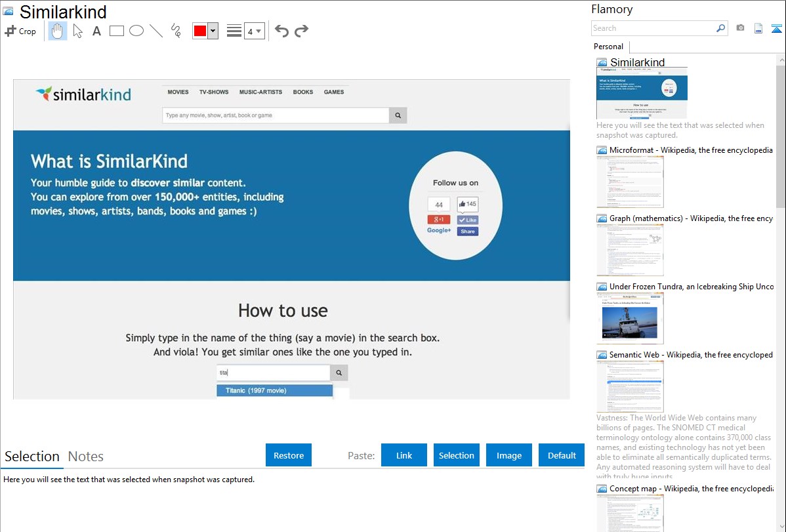The width and height of the screenshot is (786, 532).
Task: Click snapshot icon beside Concept map title
Action: click(602, 488)
